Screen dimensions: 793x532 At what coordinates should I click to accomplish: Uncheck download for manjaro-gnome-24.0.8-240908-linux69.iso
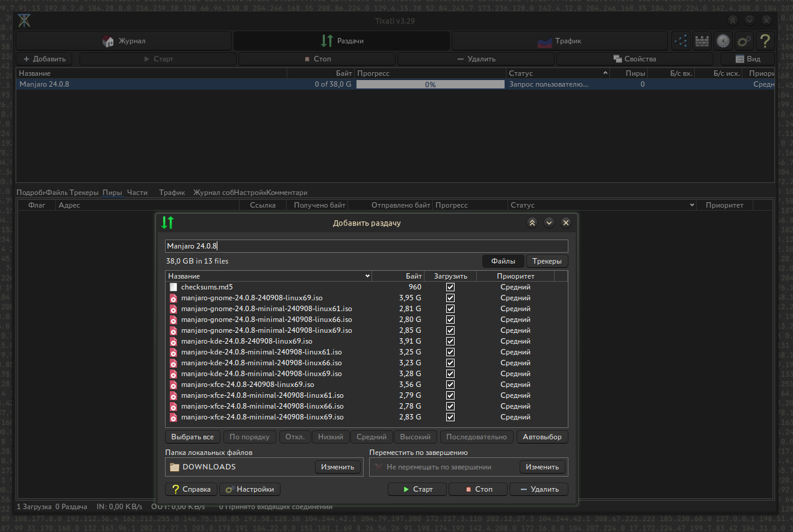pos(450,298)
